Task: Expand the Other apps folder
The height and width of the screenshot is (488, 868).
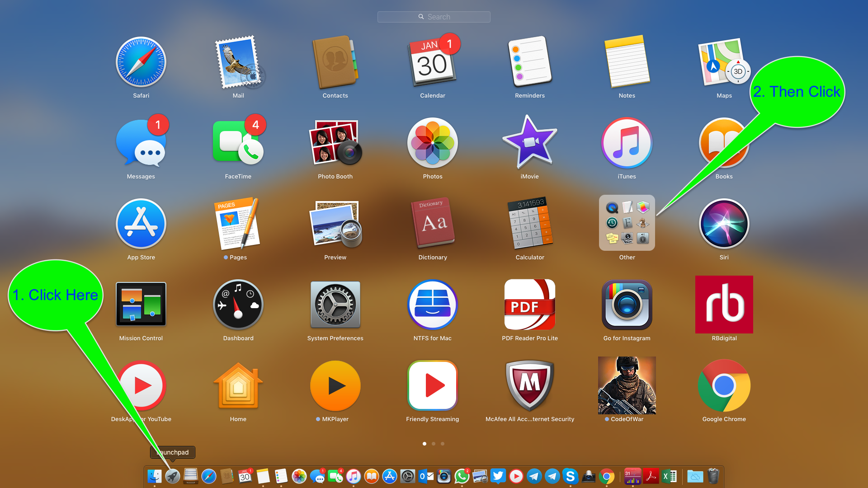Action: (627, 223)
